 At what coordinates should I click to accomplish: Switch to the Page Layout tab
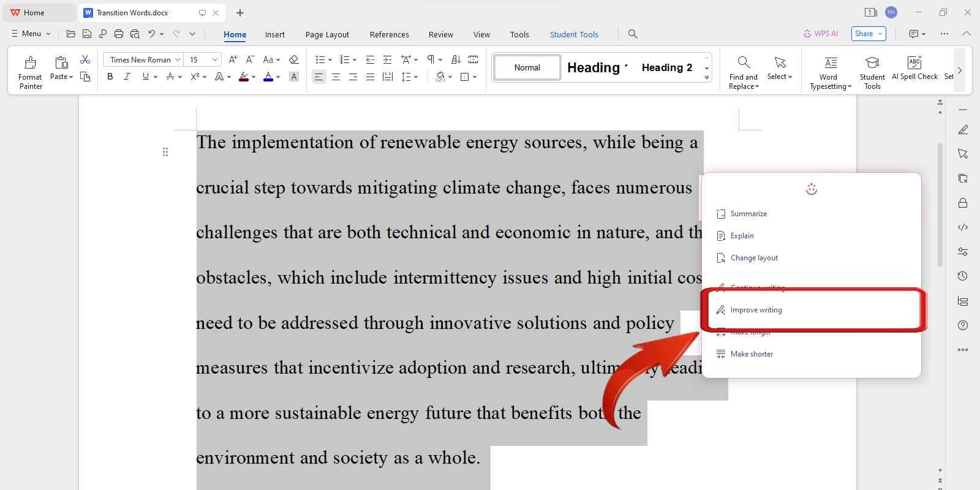[x=327, y=34]
